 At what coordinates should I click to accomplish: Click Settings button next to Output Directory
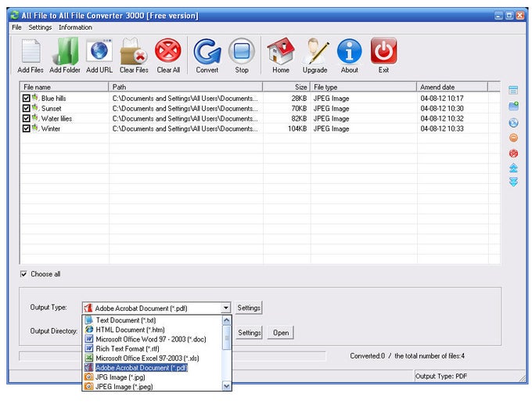[x=250, y=333]
